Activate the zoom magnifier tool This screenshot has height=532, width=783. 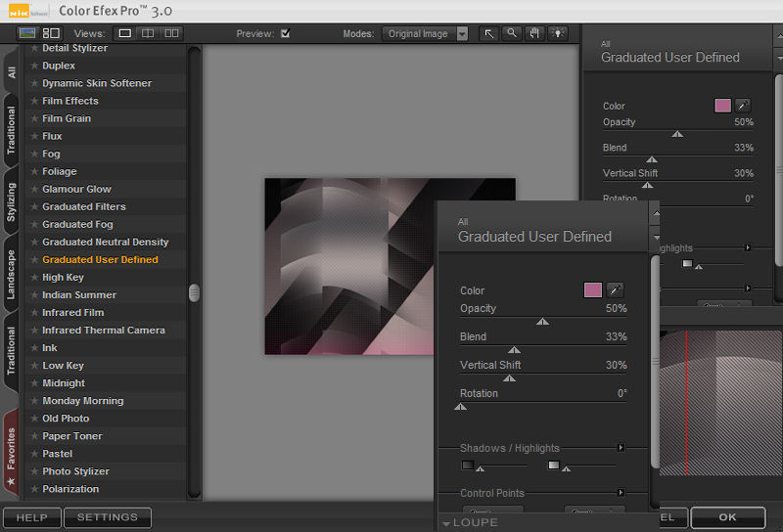point(511,33)
